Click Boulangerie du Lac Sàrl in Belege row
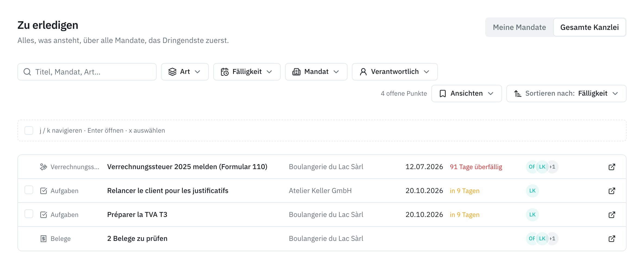The width and height of the screenshot is (644, 261). pos(326,239)
